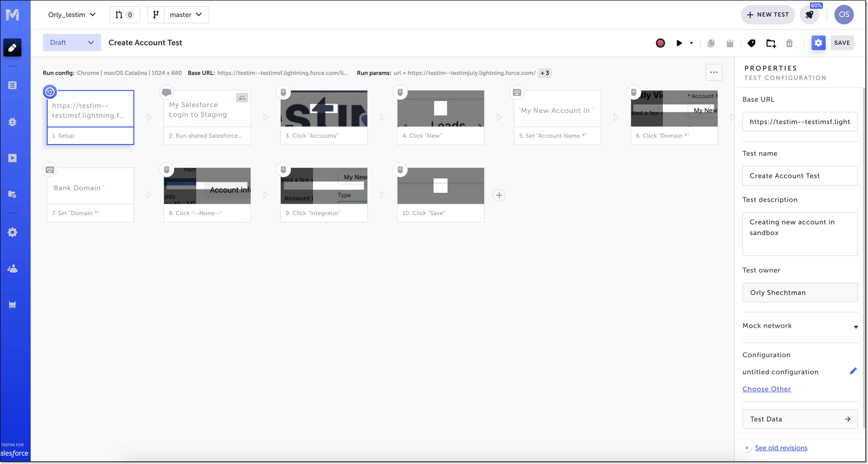Click the keyboard icon on step 7
The height and width of the screenshot is (464, 868).
[50, 170]
